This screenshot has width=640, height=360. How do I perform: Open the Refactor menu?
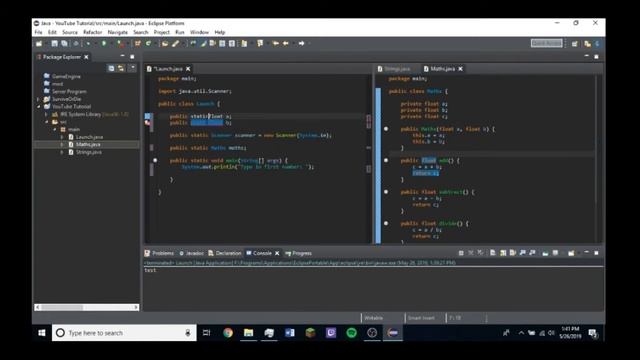click(93, 32)
